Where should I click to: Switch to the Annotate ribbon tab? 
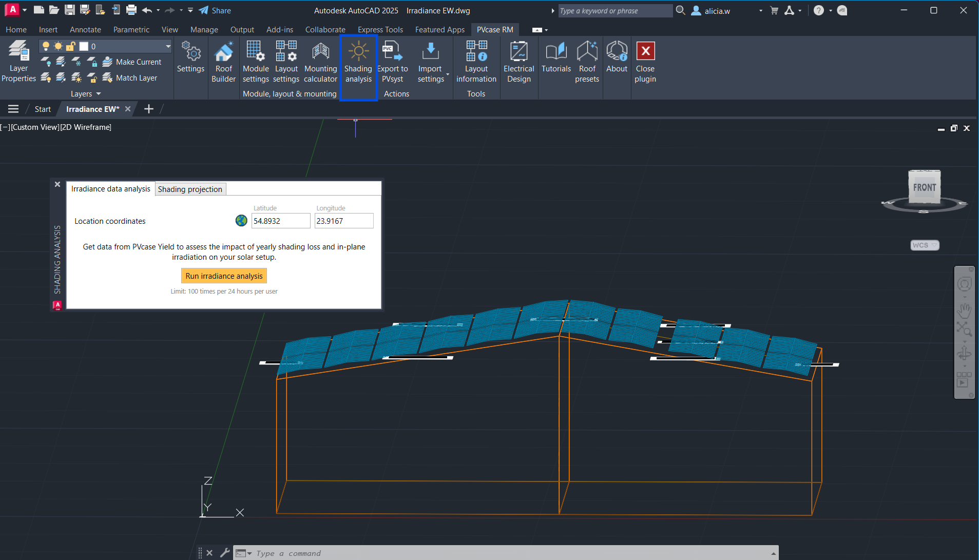click(x=85, y=30)
